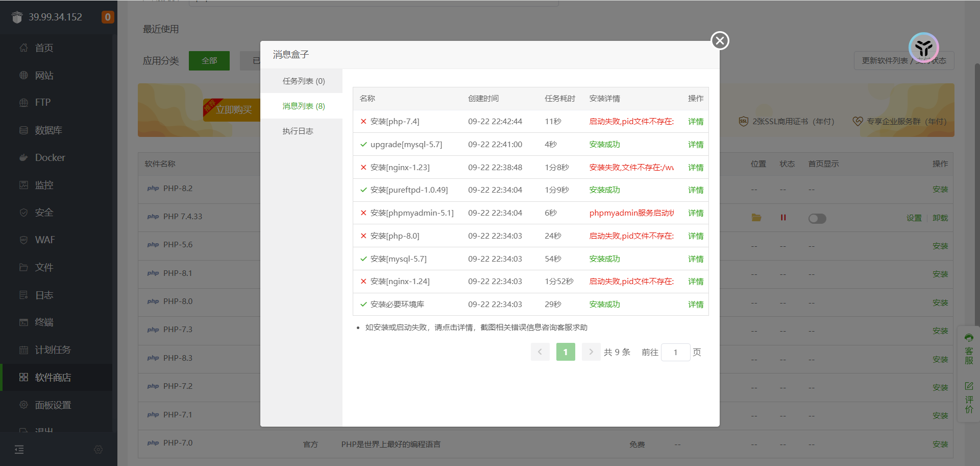This screenshot has width=980, height=466.
Task: Click the 文件 folder icon in sidebar
Action: pos(23,267)
